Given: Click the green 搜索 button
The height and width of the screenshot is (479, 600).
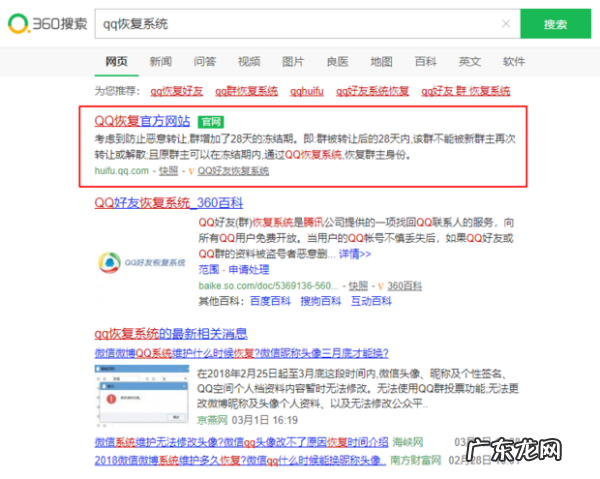Looking at the screenshot, I should [555, 24].
